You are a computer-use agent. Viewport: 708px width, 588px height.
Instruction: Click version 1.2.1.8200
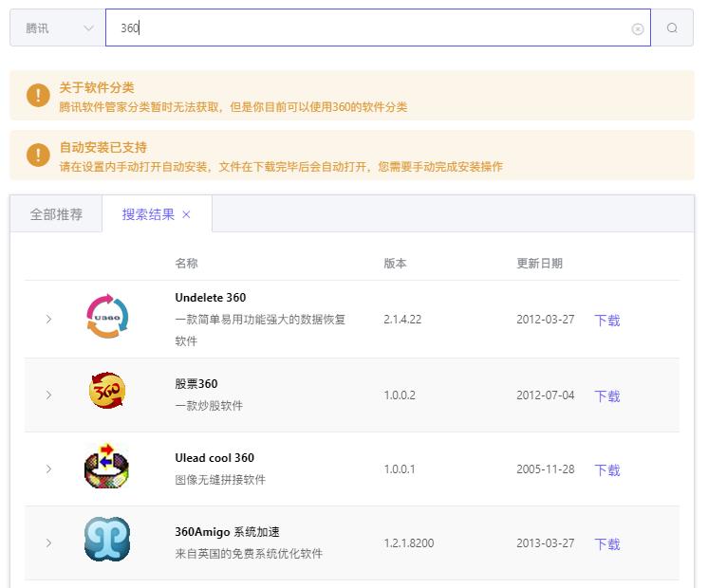(x=409, y=543)
